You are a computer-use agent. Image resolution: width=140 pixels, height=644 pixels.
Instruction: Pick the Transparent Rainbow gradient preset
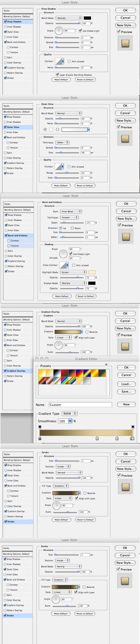coord(72,380)
